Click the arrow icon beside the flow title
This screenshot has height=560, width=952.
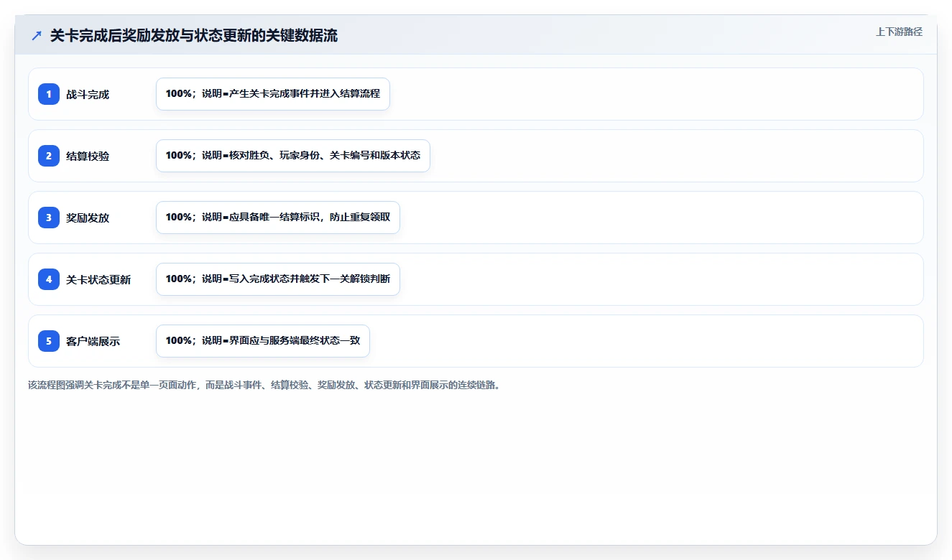tap(37, 35)
